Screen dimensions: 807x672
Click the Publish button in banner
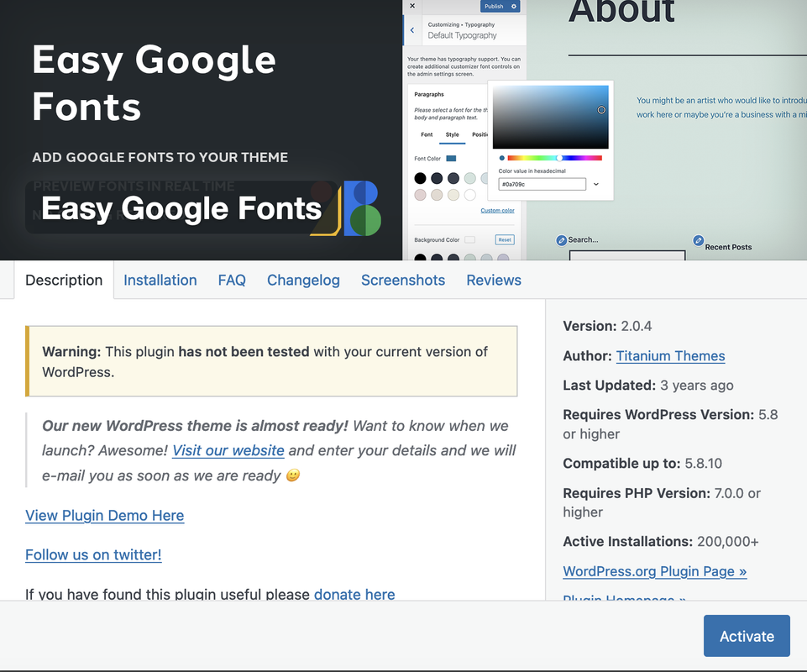click(x=494, y=6)
